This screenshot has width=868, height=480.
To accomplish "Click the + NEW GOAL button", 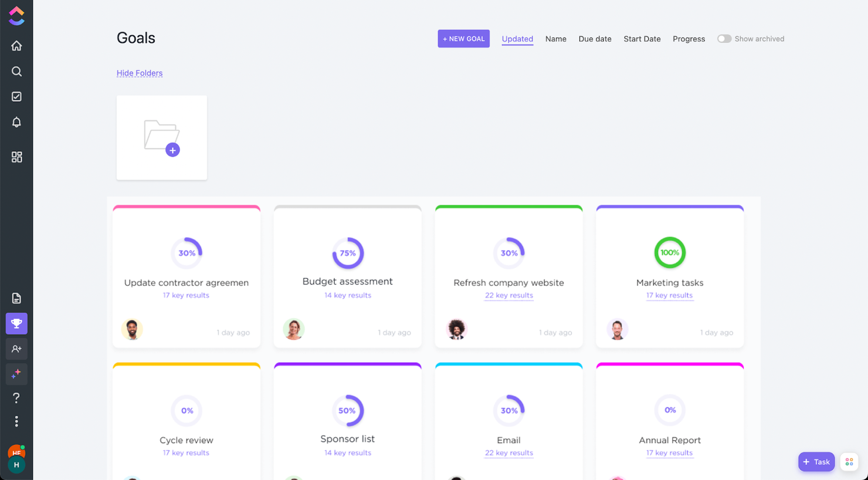I will pyautogui.click(x=463, y=39).
